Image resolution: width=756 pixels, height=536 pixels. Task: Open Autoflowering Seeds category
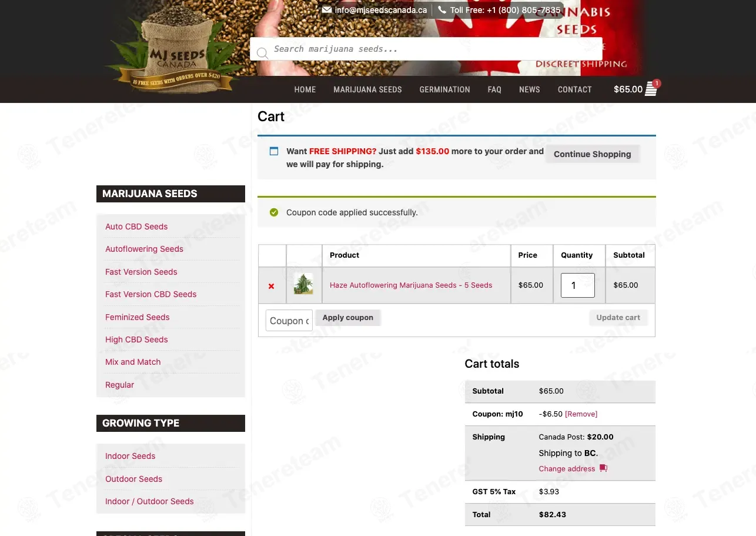click(144, 249)
